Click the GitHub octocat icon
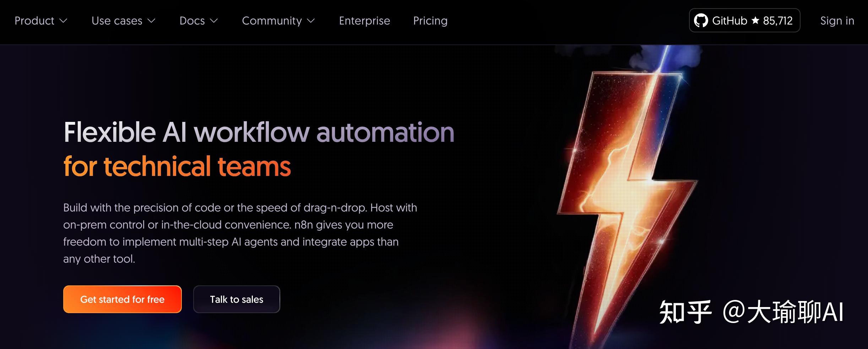The width and height of the screenshot is (868, 349). pyautogui.click(x=701, y=21)
